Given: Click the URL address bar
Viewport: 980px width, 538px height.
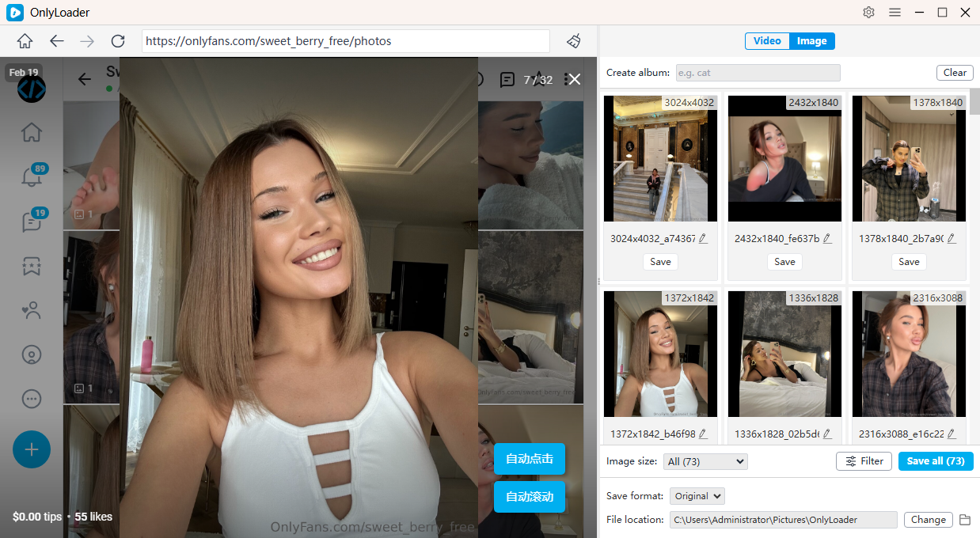Looking at the screenshot, I should [x=346, y=41].
